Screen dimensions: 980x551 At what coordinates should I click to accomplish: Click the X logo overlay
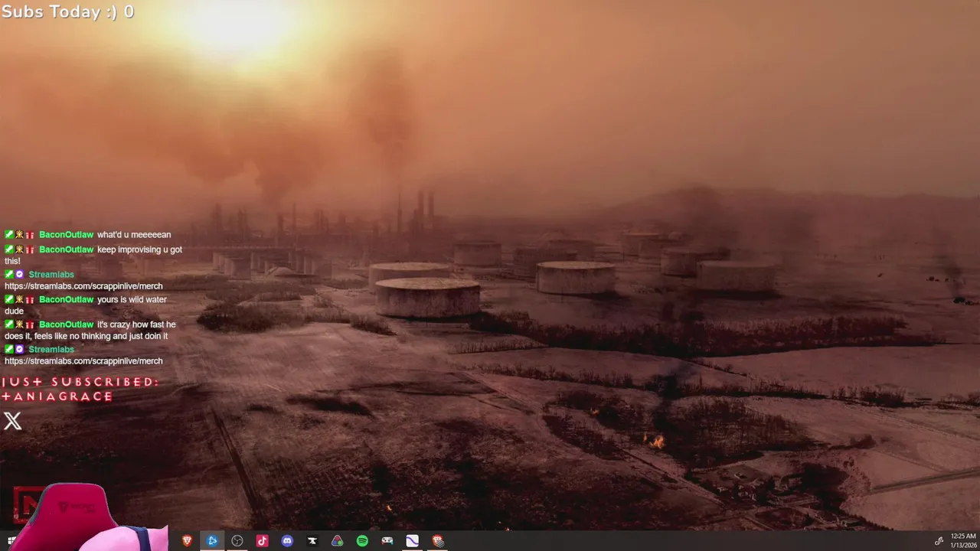12,420
